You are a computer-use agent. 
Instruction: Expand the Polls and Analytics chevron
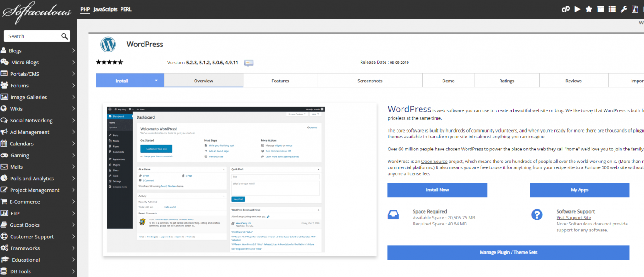click(73, 179)
